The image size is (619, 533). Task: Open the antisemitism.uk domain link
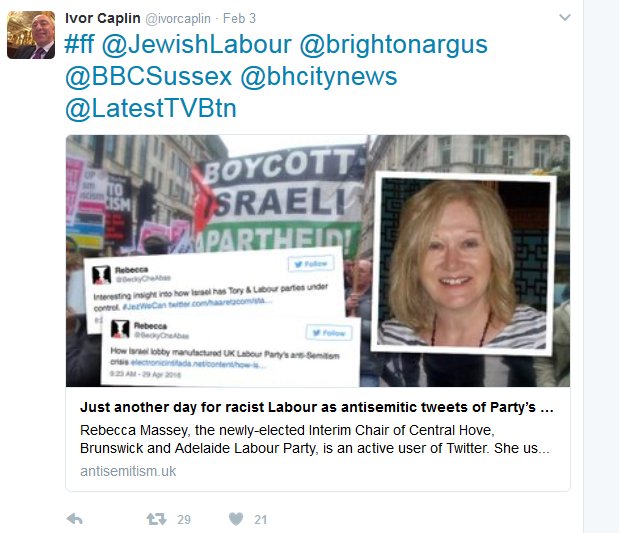128,471
